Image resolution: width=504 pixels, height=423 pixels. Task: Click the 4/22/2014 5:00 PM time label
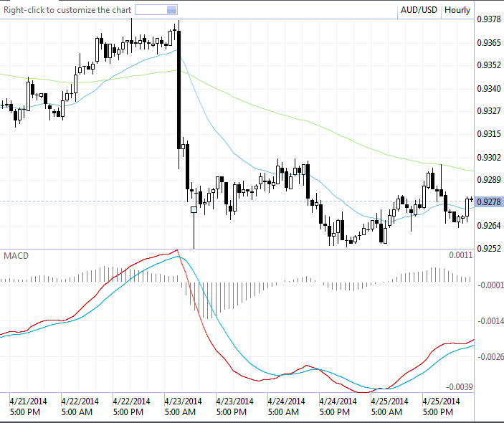(x=131, y=407)
